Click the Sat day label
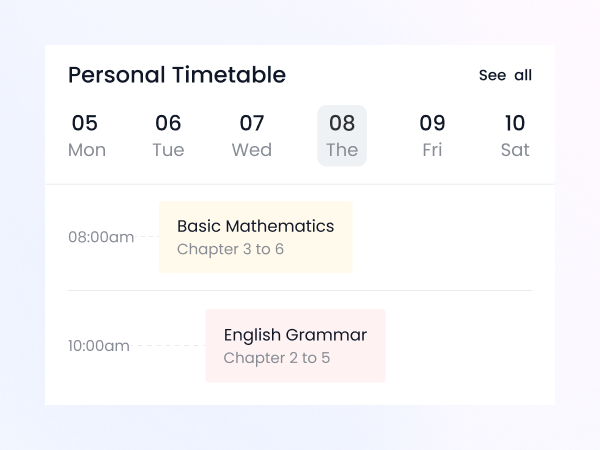The height and width of the screenshot is (450, 600). point(515,150)
